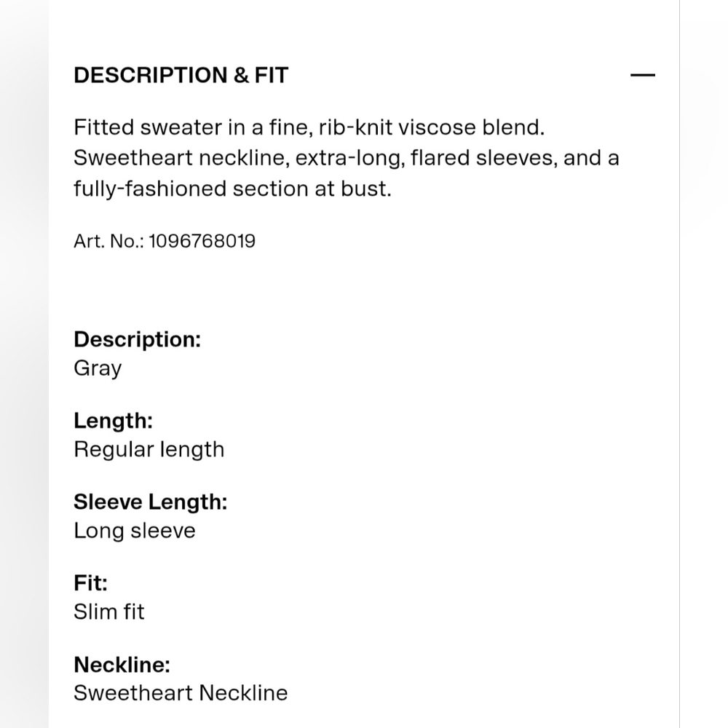Image resolution: width=728 pixels, height=728 pixels.
Task: Click the vertical divider on right edge
Action: (x=679, y=364)
